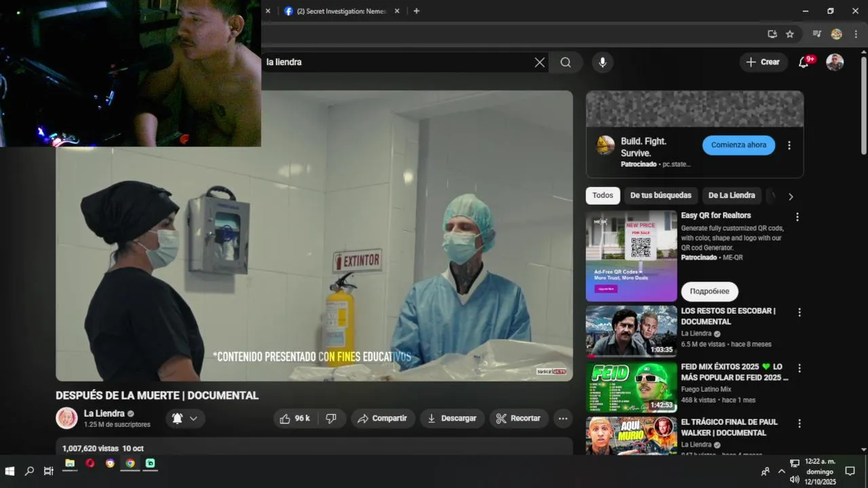Open Easy QR for Realtors ad thumbnail
The image size is (868, 488).
tap(631, 256)
